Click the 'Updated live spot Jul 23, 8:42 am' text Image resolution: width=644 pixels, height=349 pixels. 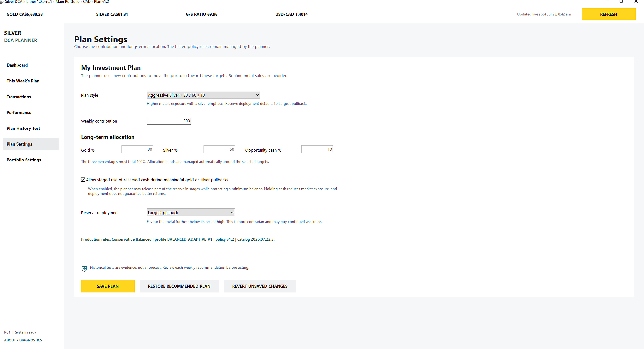(x=544, y=14)
